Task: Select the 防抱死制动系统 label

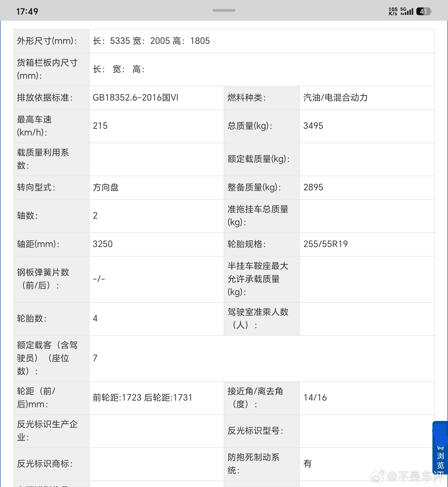Action: point(254,464)
